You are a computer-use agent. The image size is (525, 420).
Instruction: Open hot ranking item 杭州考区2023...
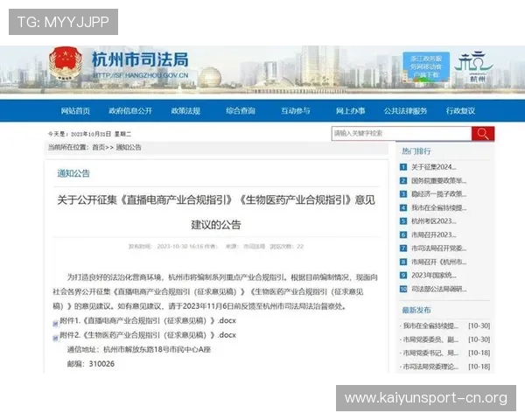(434, 221)
